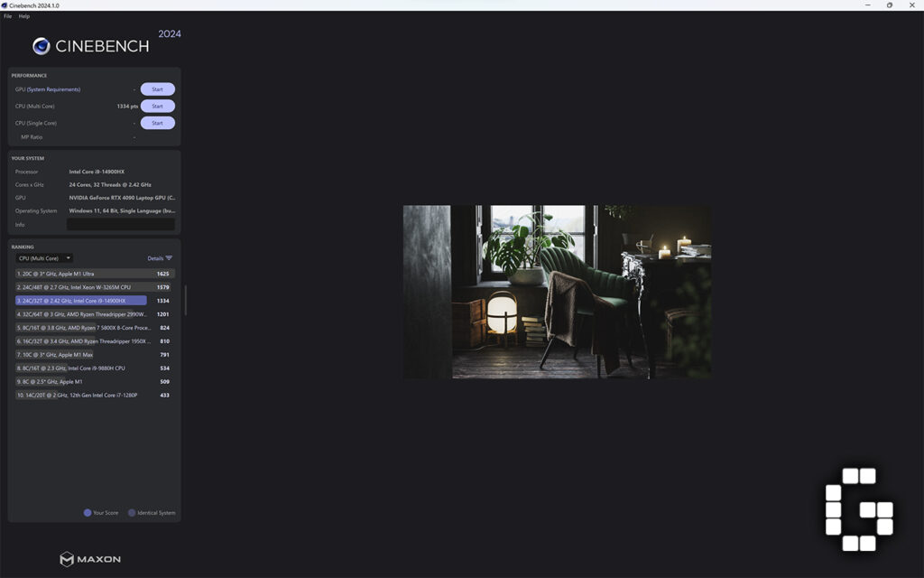The width and height of the screenshot is (924, 578).
Task: Select Intel Core i7-1280P ranking row
Action: tap(95, 396)
